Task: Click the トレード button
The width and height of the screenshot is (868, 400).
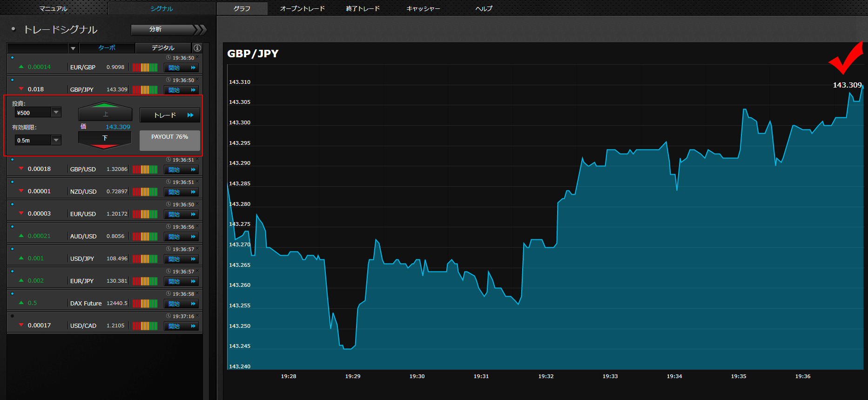Action: click(x=170, y=115)
